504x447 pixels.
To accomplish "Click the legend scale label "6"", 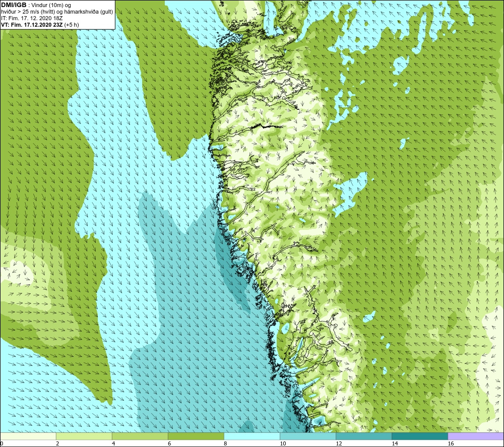I will point(169,443).
